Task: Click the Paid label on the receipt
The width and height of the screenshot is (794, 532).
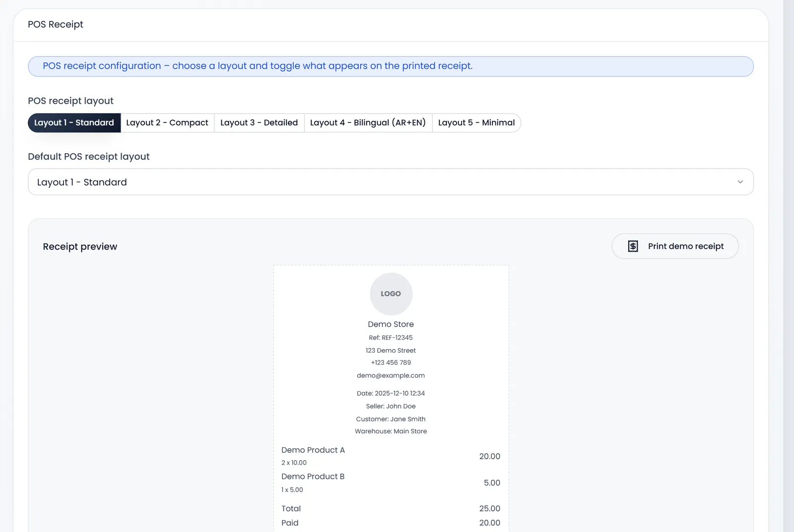Action: pos(290,523)
